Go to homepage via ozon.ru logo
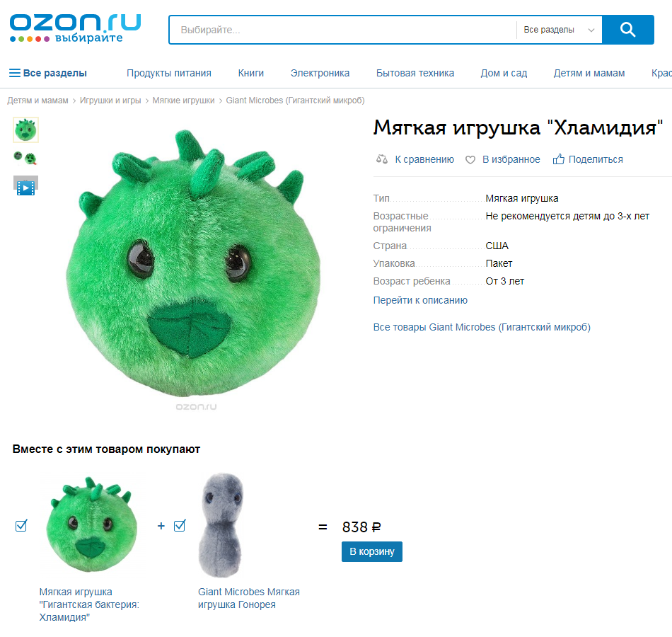This screenshot has width=672, height=637. 75,28
